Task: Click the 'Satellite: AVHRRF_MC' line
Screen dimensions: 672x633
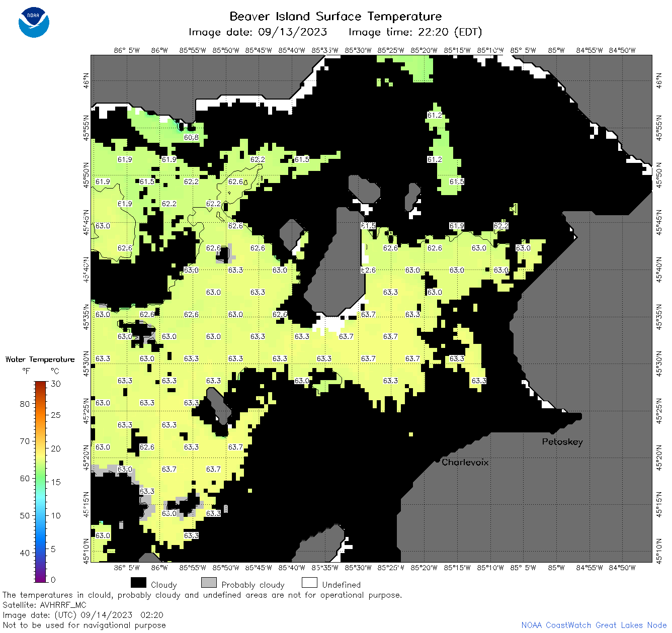Action: click(45, 605)
